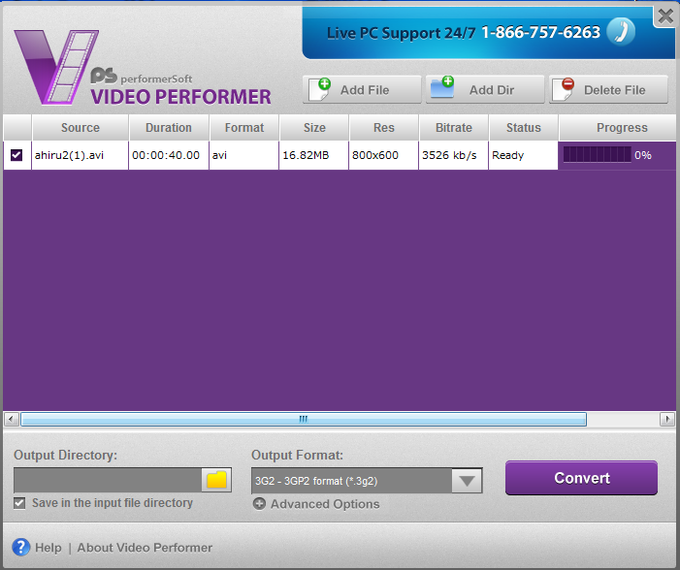Click the Add File button

pyautogui.click(x=362, y=90)
